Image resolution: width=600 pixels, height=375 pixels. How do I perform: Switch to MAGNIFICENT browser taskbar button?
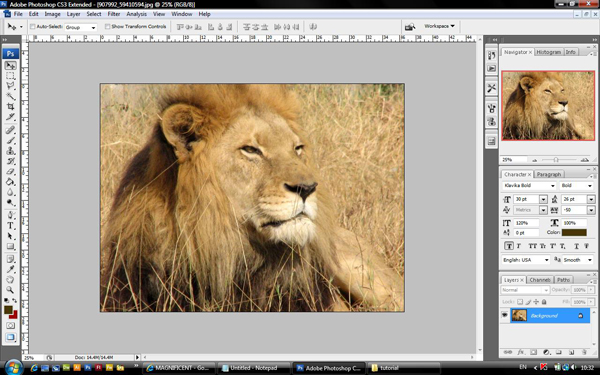(179, 368)
